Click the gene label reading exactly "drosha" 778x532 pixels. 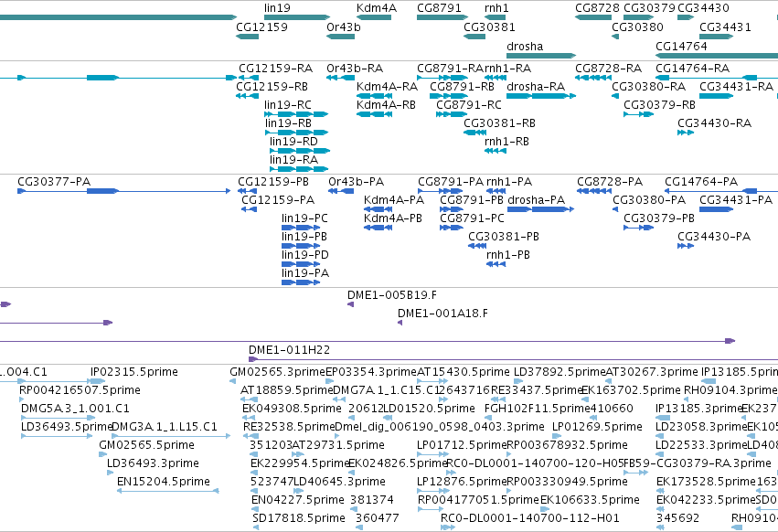click(525, 46)
